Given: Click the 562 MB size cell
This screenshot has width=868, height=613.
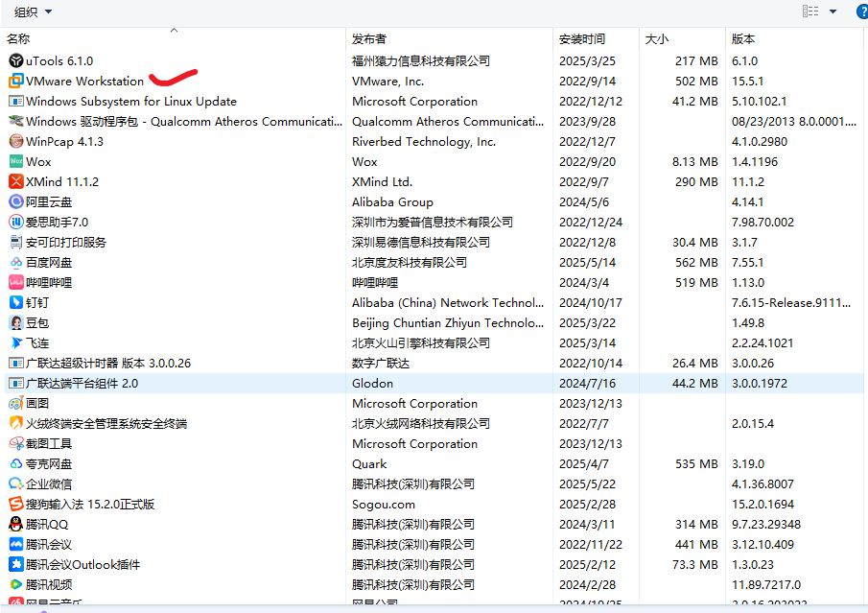Looking at the screenshot, I should [696, 263].
